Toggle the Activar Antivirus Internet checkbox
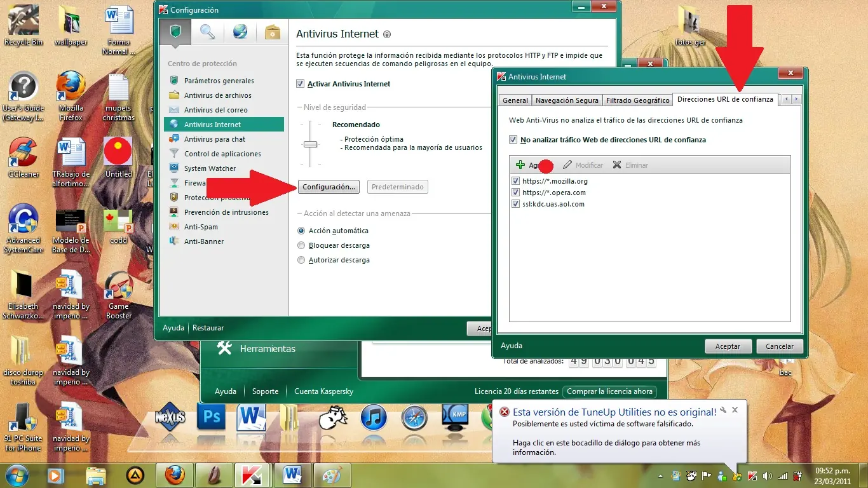Viewport: 868px width, 488px height. [301, 84]
